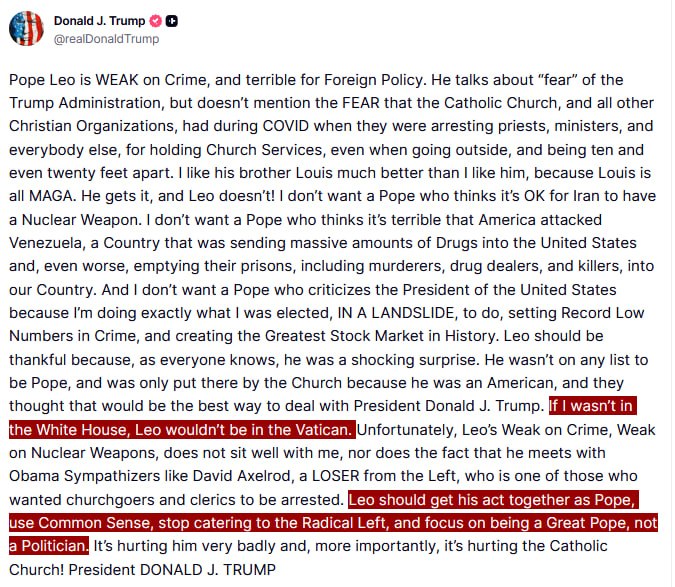
Task: Click the black square badge beside the name
Action: 173,21
